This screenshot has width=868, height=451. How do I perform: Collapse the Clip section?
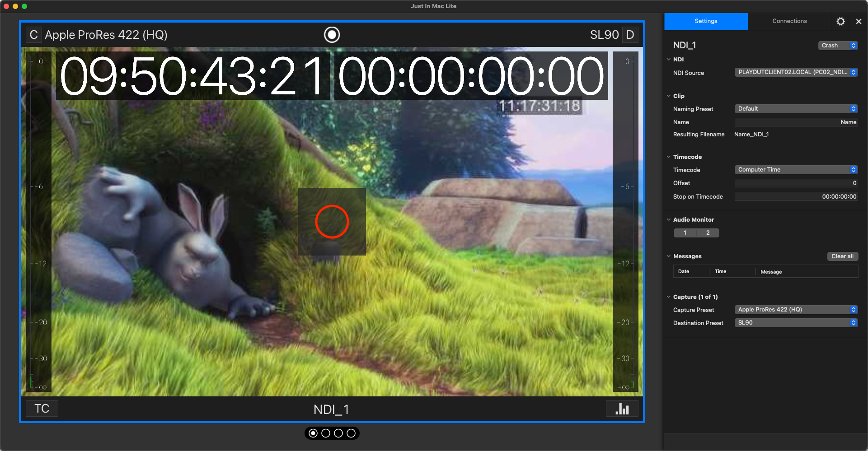[x=669, y=96]
